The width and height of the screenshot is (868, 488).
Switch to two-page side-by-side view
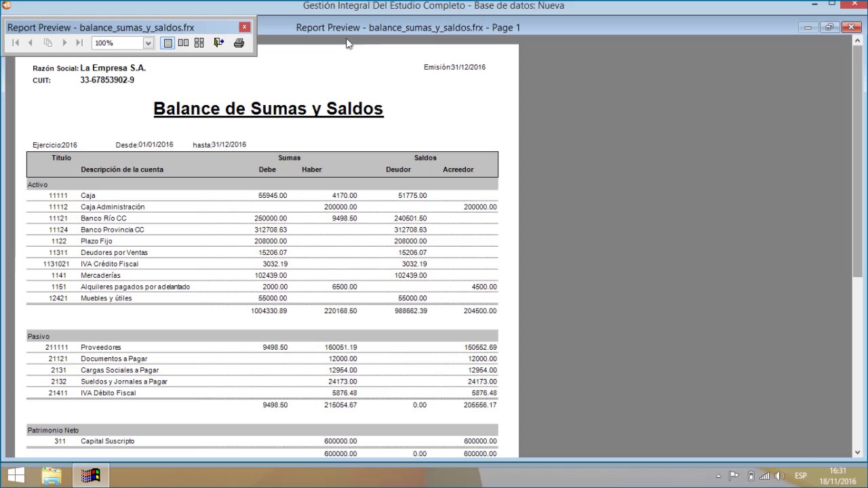pos(183,43)
